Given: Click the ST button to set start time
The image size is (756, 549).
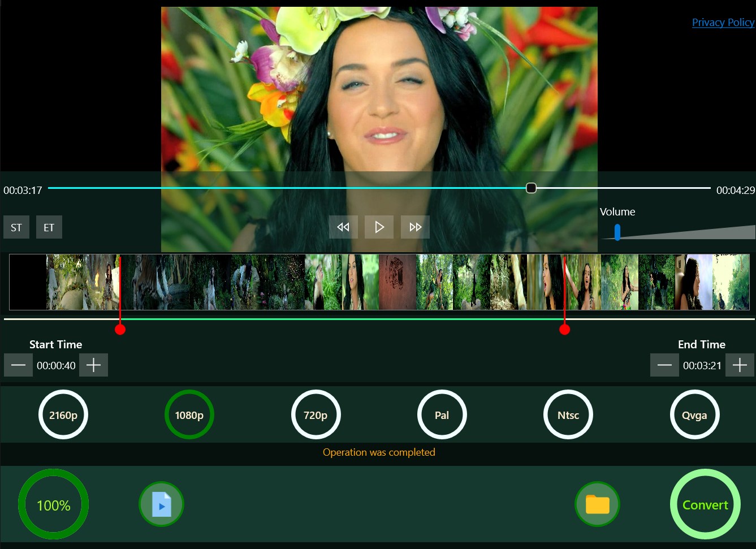Looking at the screenshot, I should (16, 227).
